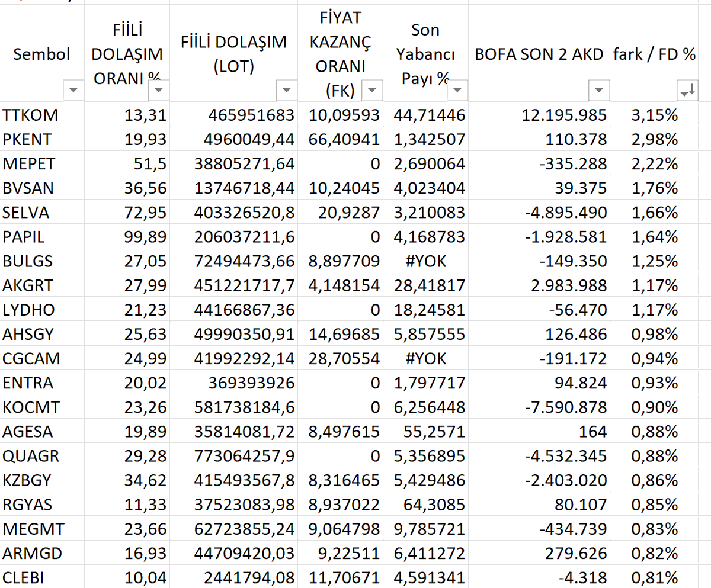This screenshot has height=588, width=711.
Task: Click the 8,316465 FK value for KZBGY
Action: tap(344, 480)
